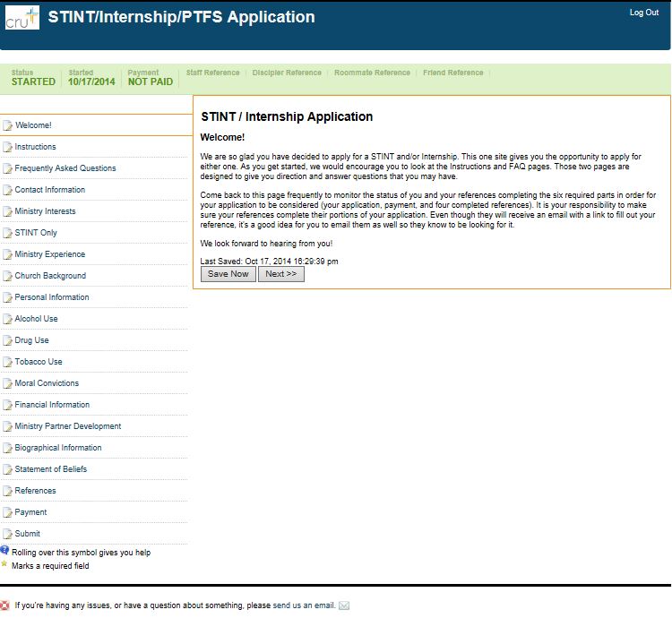Open Drug Use section
This screenshot has height=618, width=672.
(x=31, y=340)
